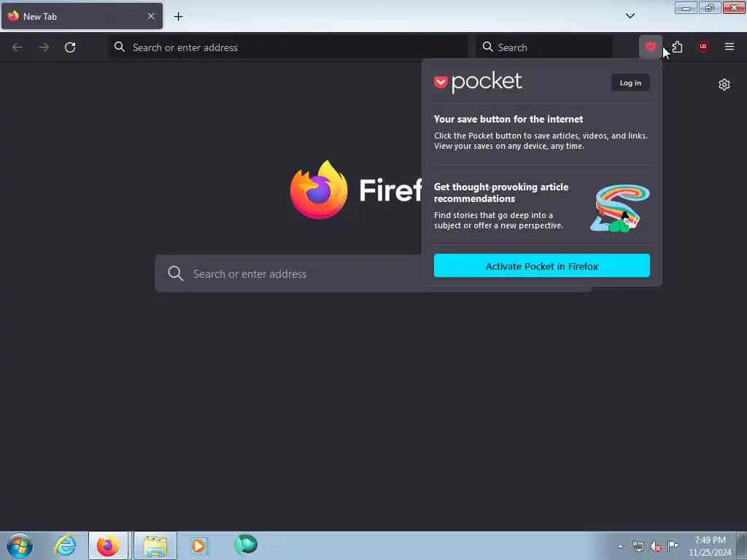Go back one page
This screenshot has height=560, width=747.
coord(18,47)
